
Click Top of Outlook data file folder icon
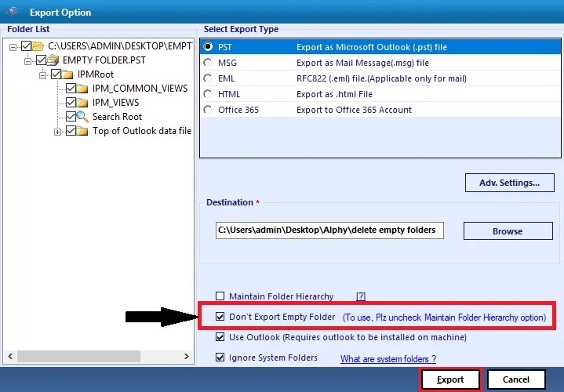point(82,131)
